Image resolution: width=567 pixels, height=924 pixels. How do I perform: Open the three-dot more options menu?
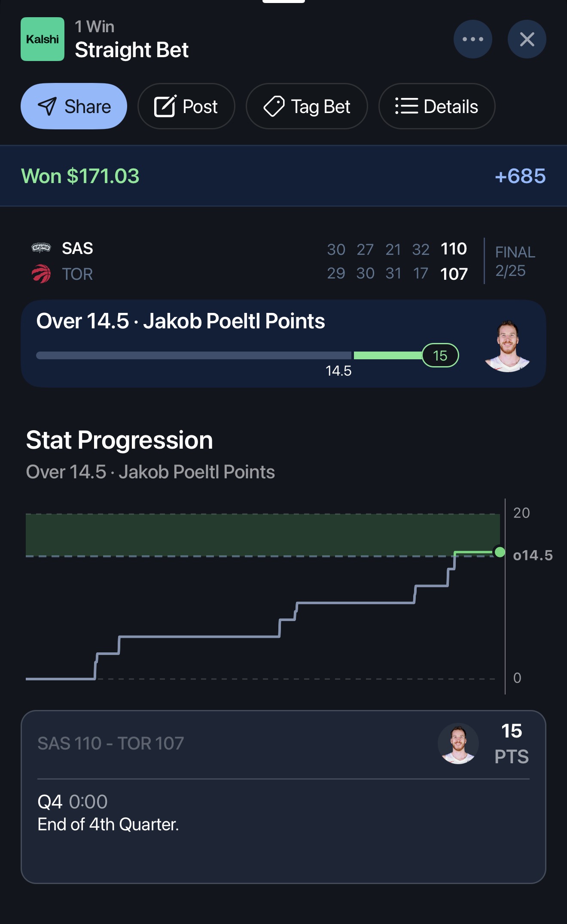(x=472, y=39)
